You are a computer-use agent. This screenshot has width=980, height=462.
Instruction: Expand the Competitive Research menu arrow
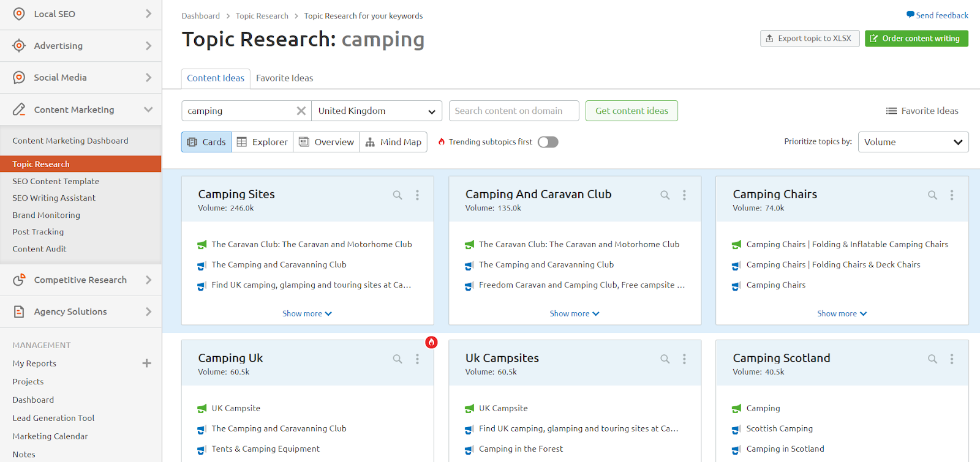[x=148, y=280]
